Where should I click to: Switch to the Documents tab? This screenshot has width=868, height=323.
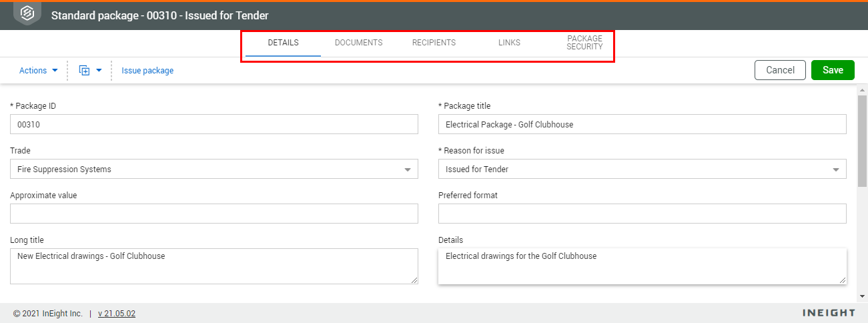[x=358, y=43]
